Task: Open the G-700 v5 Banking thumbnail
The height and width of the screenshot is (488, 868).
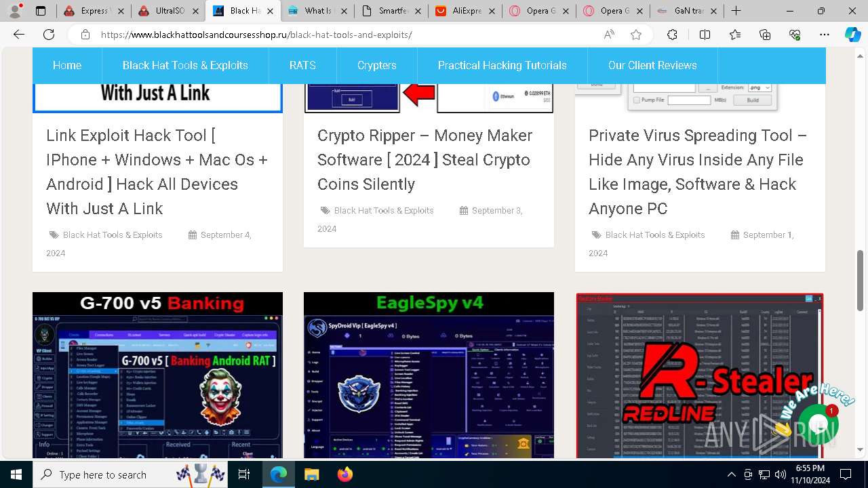Action: pos(157,375)
